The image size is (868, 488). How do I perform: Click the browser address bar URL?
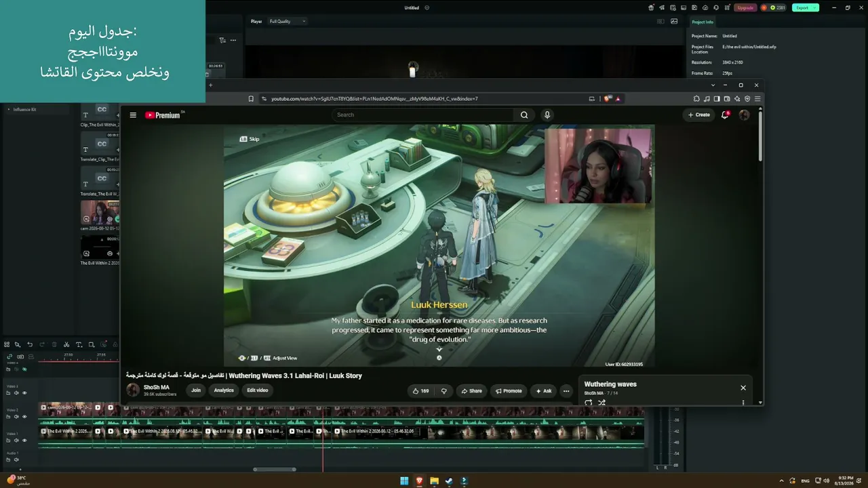[x=374, y=99]
